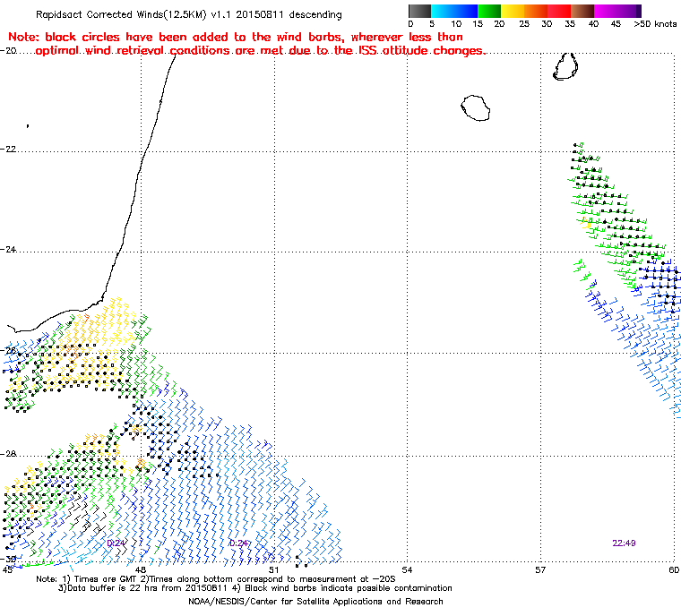Click the '-28' latitude label
681x616 pixels.
tap(9, 454)
